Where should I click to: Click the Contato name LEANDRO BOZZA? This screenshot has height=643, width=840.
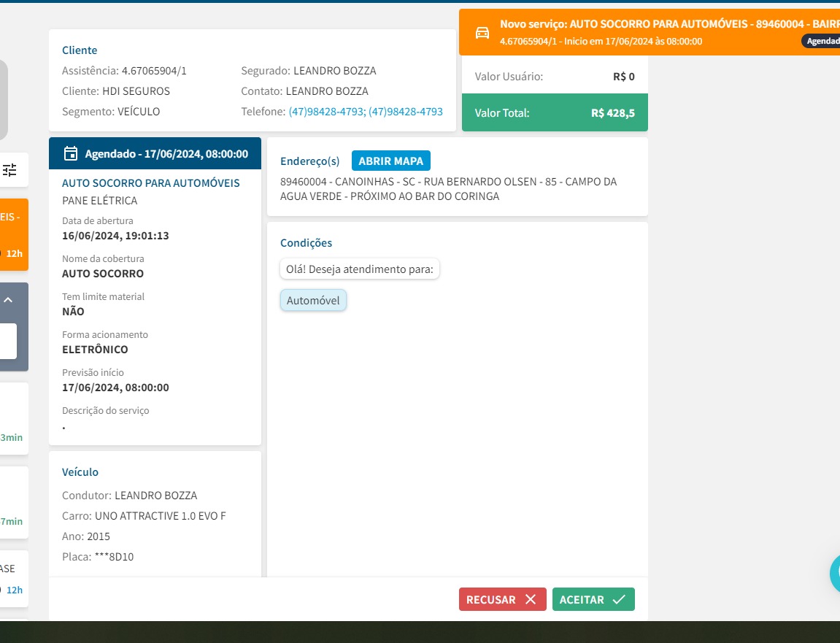pos(327,91)
